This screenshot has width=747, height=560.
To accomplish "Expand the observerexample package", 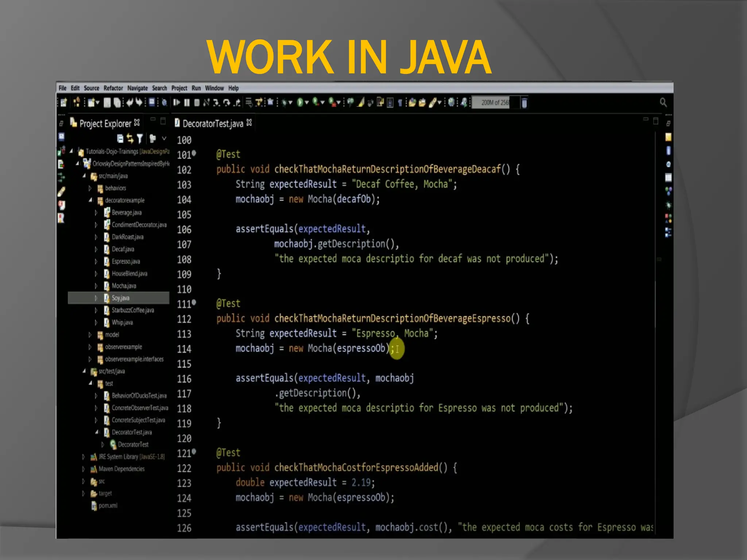I will [x=90, y=347].
